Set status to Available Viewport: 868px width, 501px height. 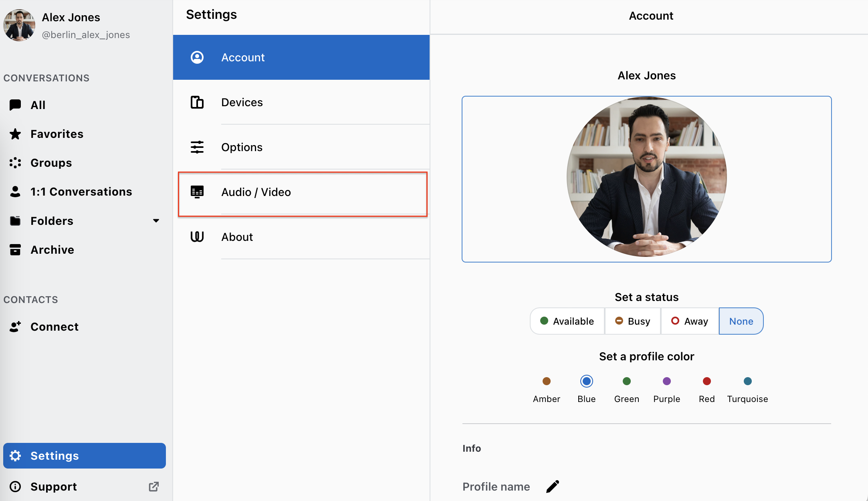coord(567,321)
